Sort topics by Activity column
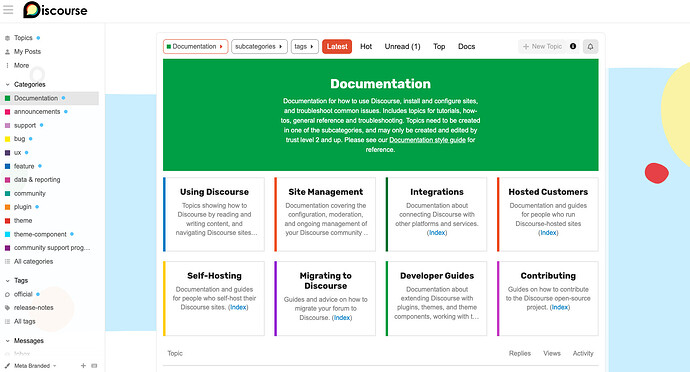This screenshot has width=690, height=372. pos(583,354)
